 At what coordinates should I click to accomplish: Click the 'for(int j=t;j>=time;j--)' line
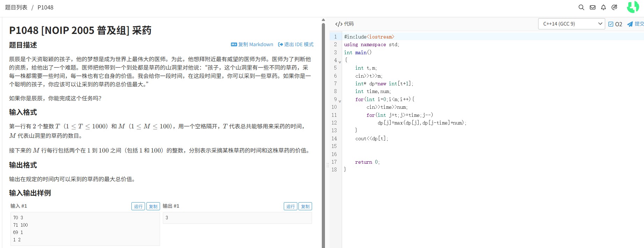pyautogui.click(x=400, y=115)
